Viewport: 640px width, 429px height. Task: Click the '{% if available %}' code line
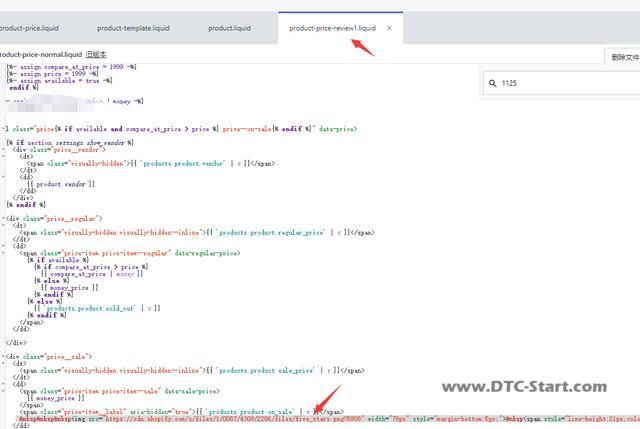pos(58,260)
